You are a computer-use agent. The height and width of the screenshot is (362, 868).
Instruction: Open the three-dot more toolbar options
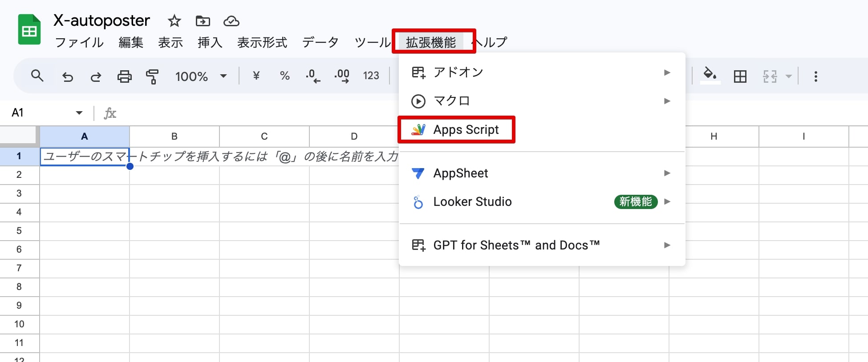pos(815,76)
